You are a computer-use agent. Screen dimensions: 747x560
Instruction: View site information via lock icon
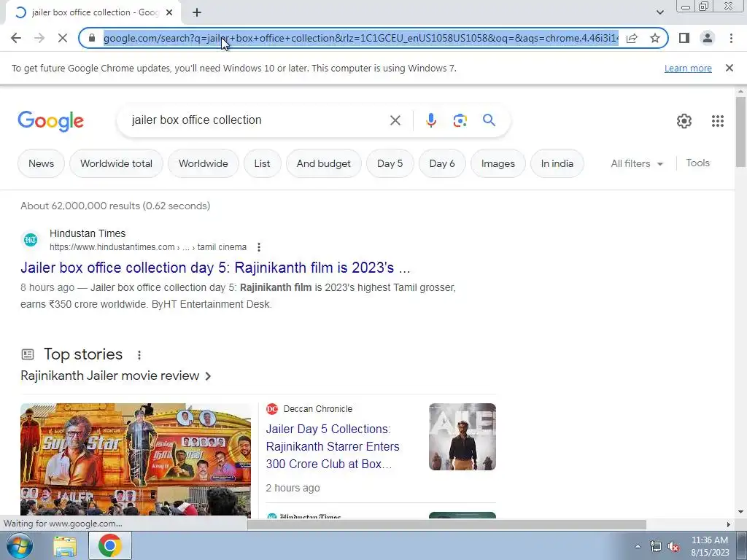[x=92, y=38]
